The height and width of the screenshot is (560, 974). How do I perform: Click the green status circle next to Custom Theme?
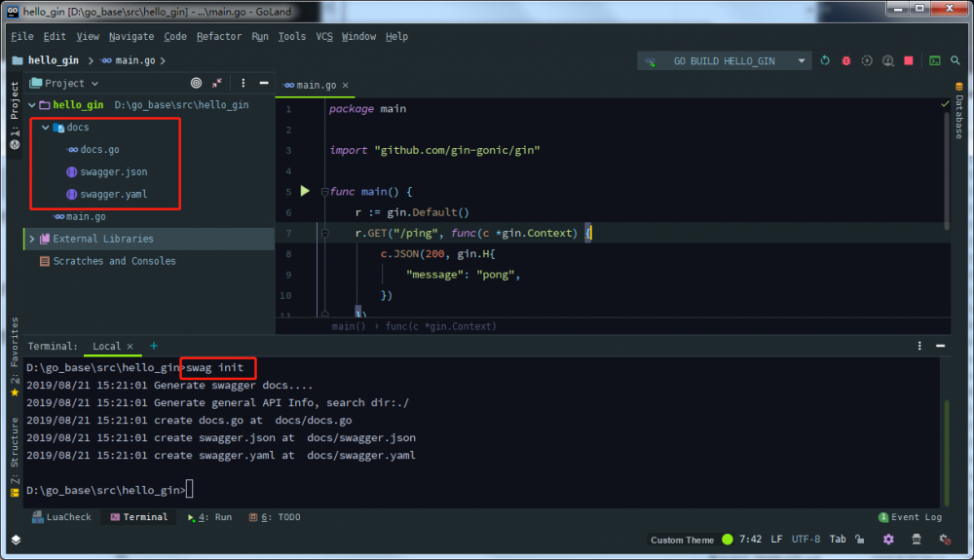point(728,539)
